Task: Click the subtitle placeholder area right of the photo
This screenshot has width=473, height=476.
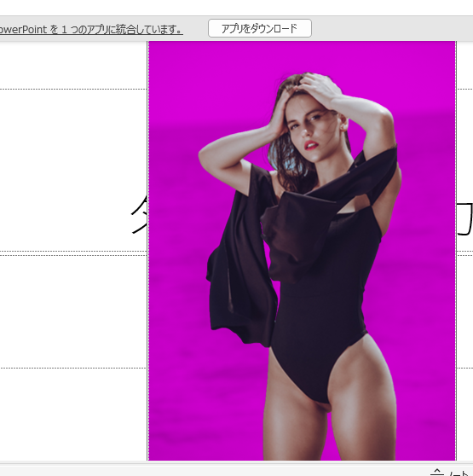Action: pos(464,311)
